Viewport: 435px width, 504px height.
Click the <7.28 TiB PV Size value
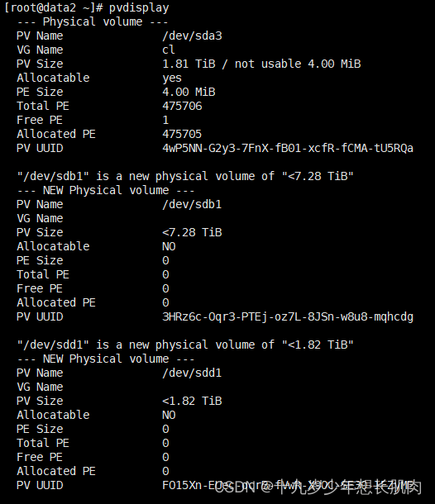(192, 232)
